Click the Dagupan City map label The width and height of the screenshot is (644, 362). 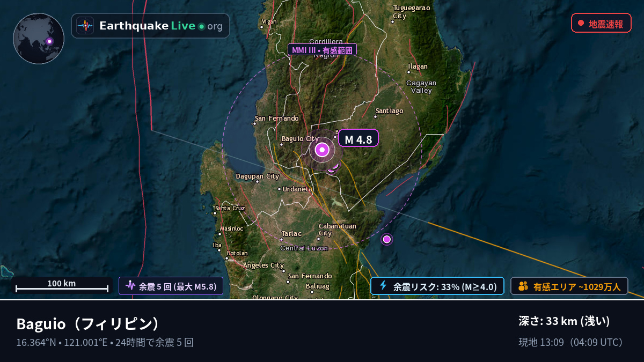point(258,176)
